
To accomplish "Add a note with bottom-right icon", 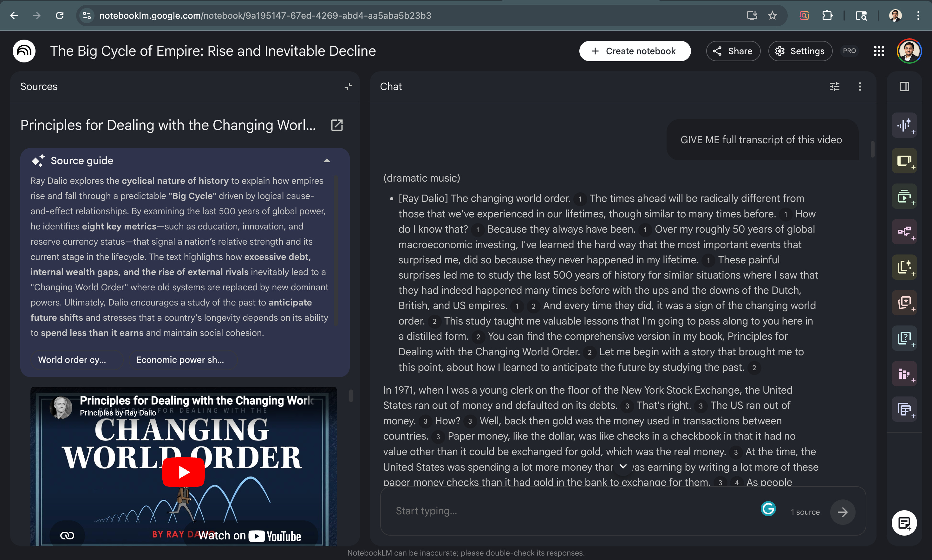I will coord(904,523).
